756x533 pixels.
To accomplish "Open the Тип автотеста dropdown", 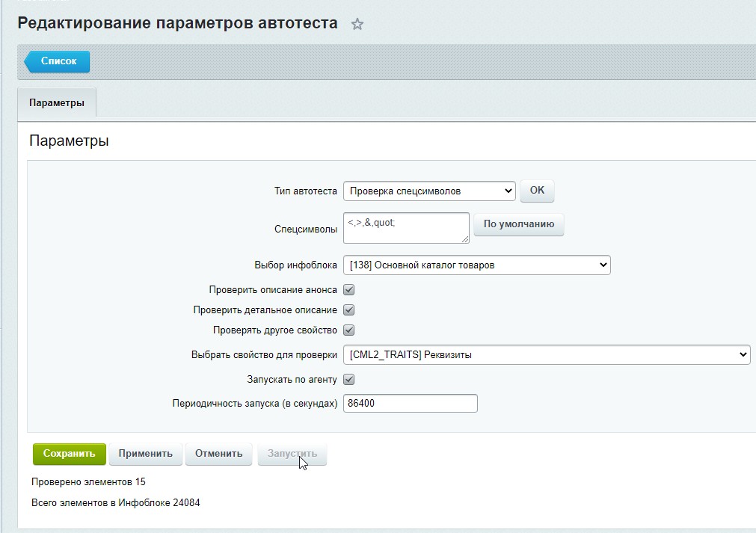I will coord(429,191).
